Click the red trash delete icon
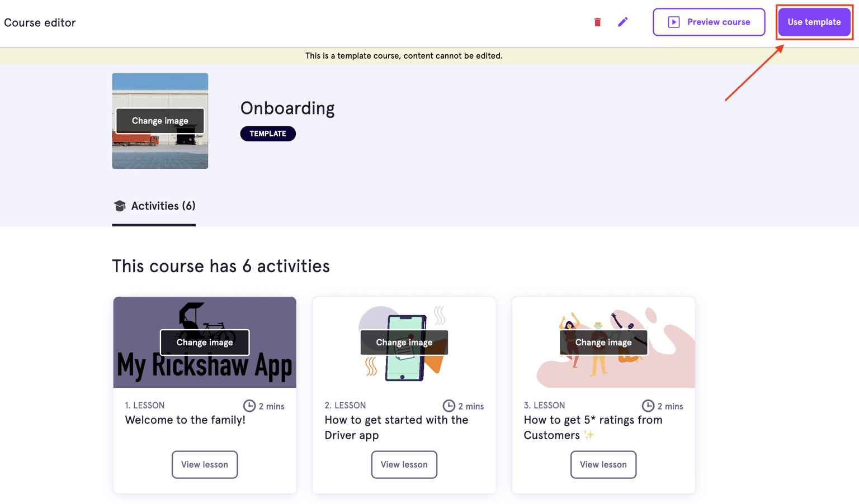The height and width of the screenshot is (504, 859). coord(597,22)
